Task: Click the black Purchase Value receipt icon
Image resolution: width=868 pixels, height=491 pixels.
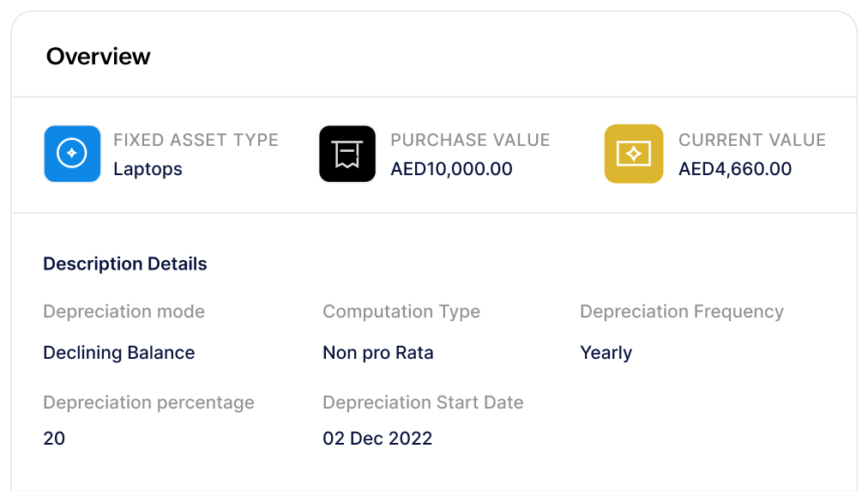Action: click(347, 154)
